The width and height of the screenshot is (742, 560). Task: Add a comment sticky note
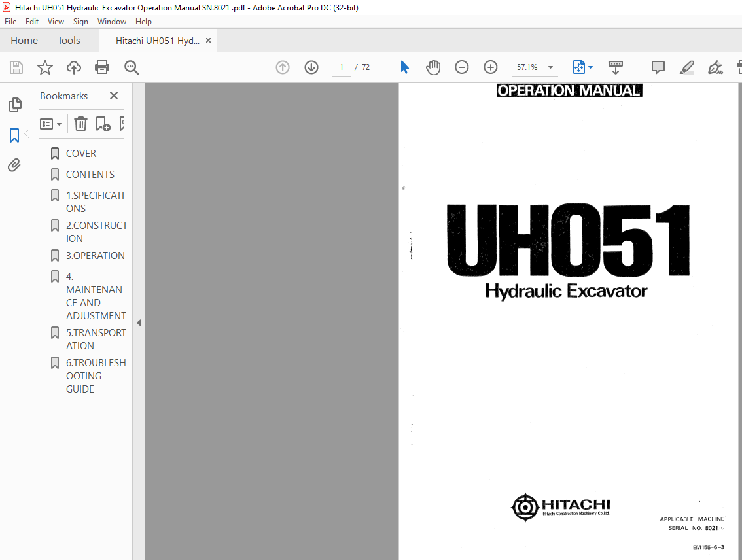(658, 67)
